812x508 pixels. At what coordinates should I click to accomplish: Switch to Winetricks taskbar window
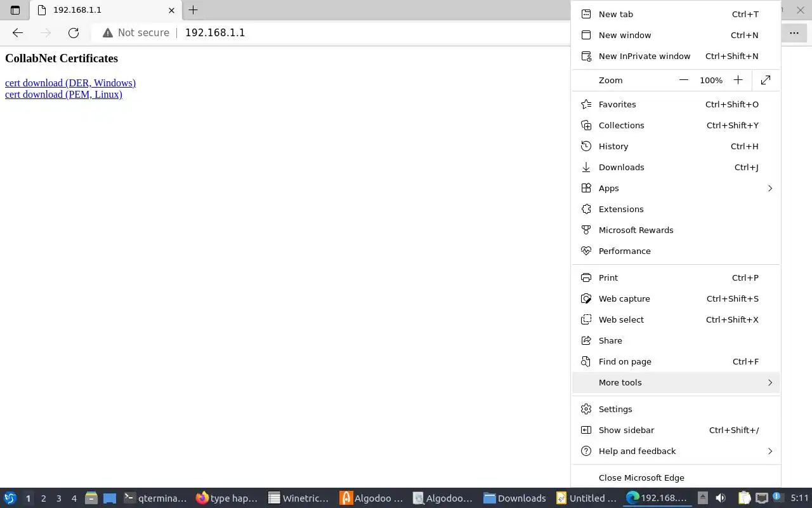[299, 498]
